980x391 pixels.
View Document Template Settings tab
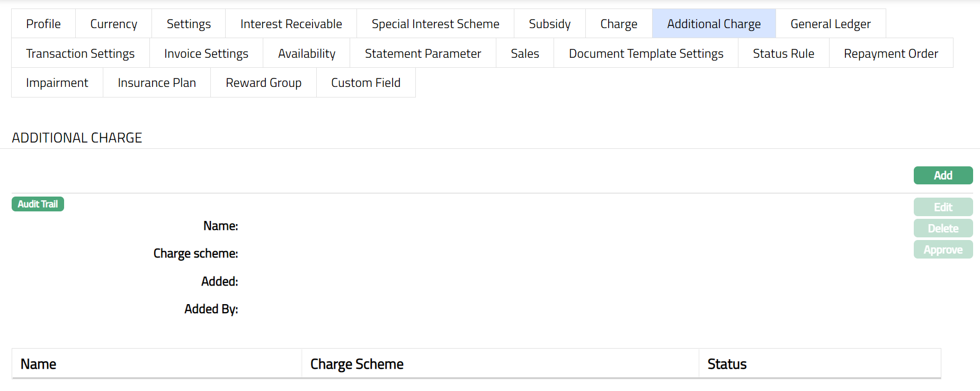coord(646,54)
